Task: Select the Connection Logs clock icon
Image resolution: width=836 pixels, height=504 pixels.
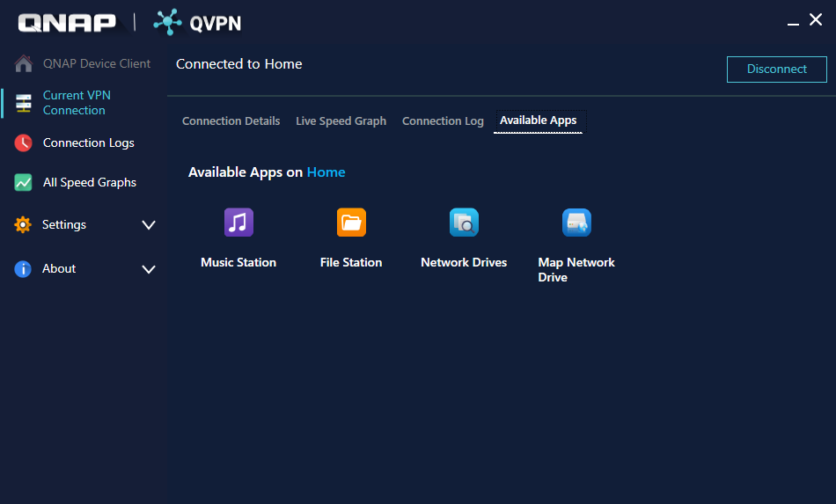Action: 24,142
